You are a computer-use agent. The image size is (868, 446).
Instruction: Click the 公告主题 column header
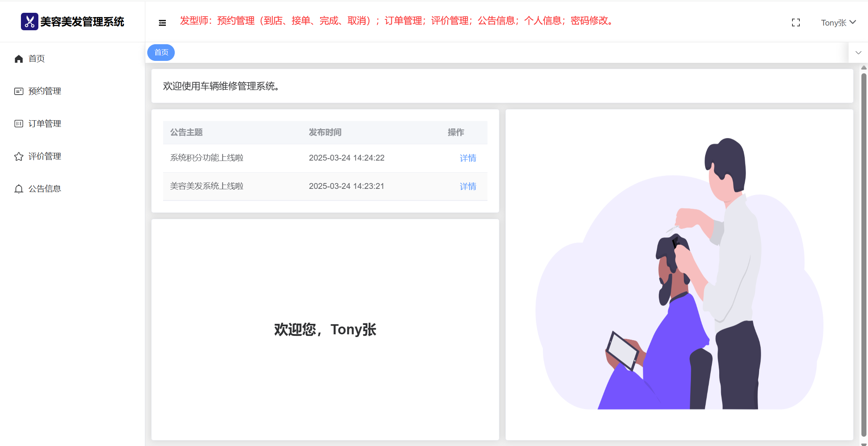coord(186,133)
